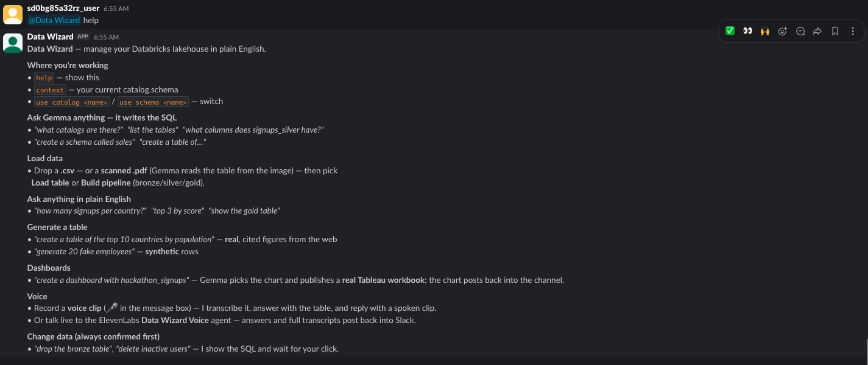
Task: Click the "use catalog <name>" code snippet
Action: pos(72,102)
